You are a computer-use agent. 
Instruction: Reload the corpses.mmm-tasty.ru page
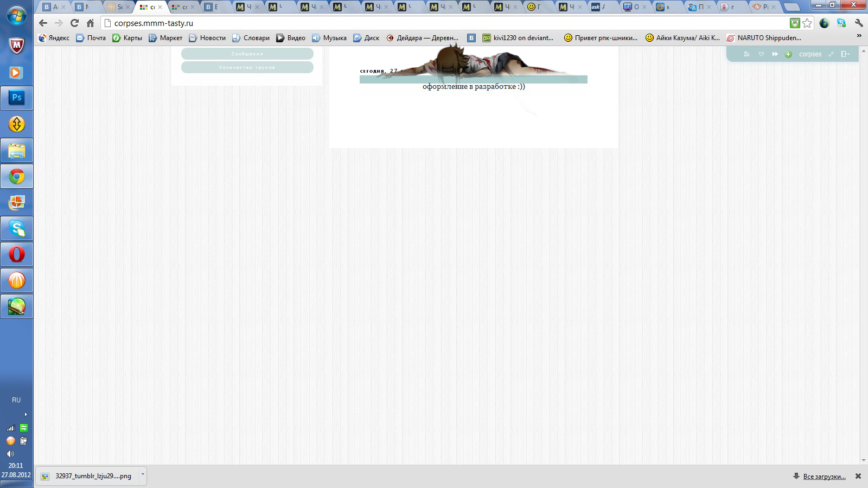pyautogui.click(x=75, y=23)
